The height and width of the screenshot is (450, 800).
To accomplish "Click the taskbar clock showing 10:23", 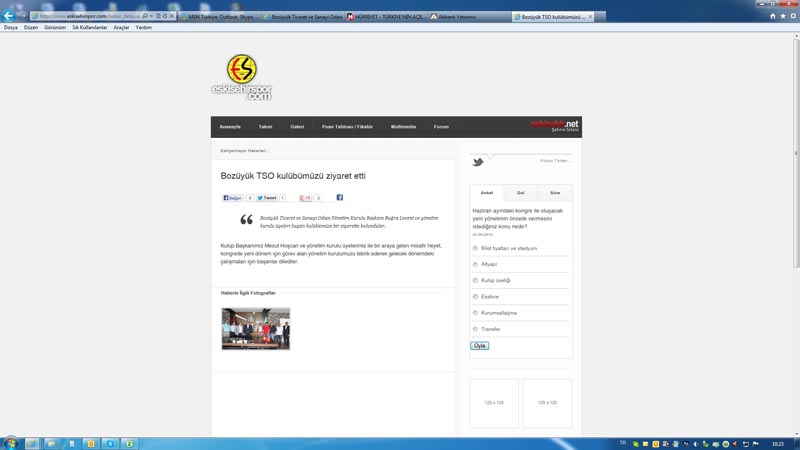I will coord(778,444).
